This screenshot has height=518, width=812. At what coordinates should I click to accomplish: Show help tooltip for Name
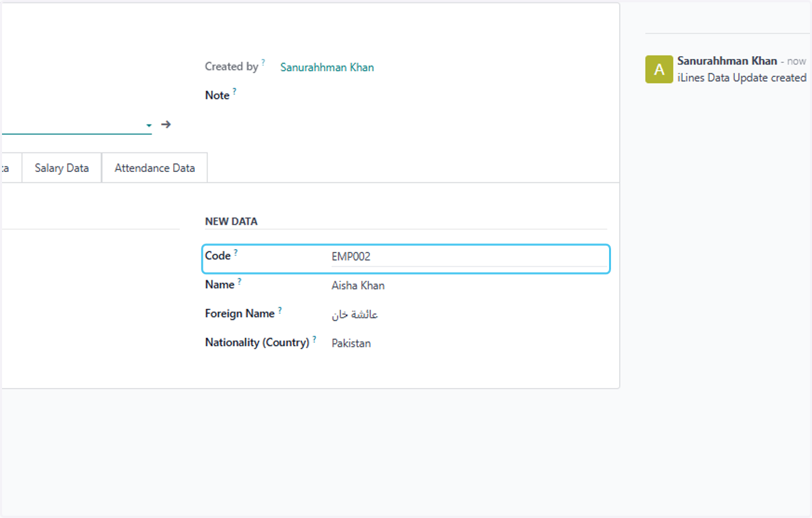pyautogui.click(x=240, y=280)
